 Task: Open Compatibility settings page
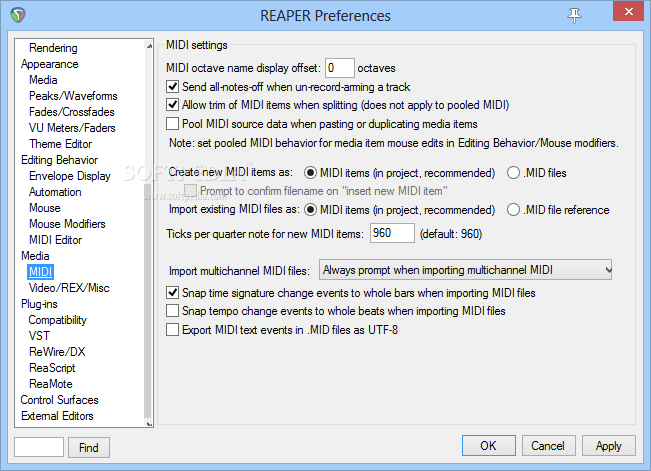pos(57,320)
